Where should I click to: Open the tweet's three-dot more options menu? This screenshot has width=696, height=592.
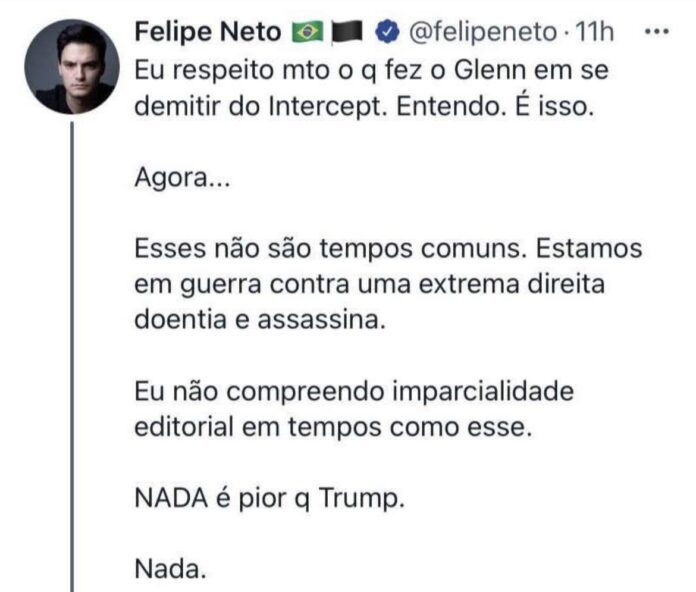tap(655, 32)
